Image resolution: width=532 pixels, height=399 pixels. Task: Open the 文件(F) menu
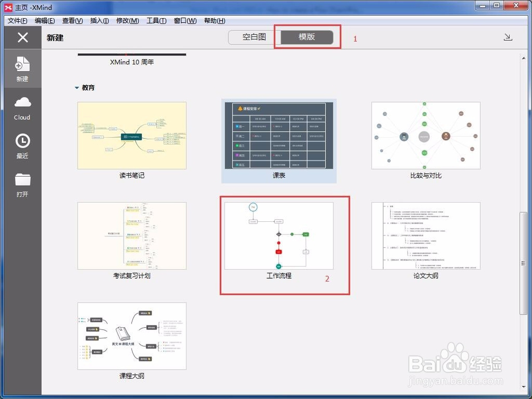[x=18, y=21]
